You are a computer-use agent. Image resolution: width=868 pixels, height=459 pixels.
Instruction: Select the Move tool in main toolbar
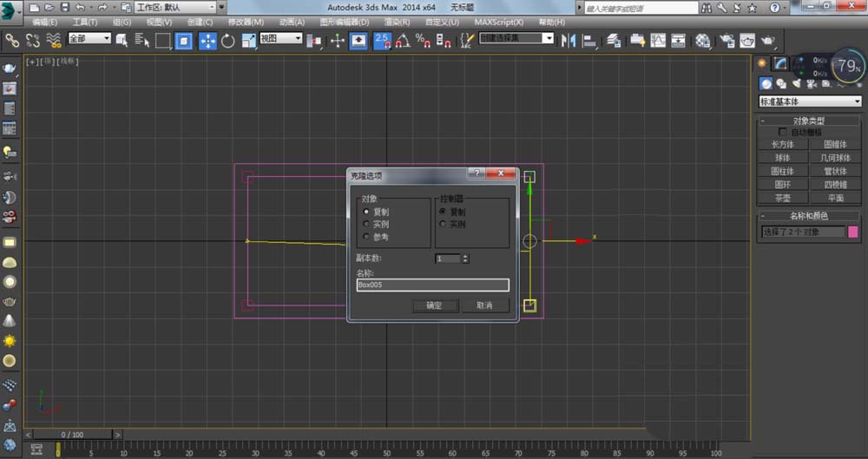(207, 40)
